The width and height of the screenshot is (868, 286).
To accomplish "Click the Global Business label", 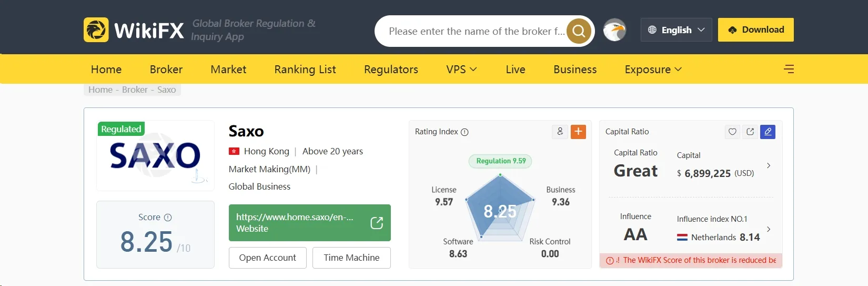I will pyautogui.click(x=259, y=186).
